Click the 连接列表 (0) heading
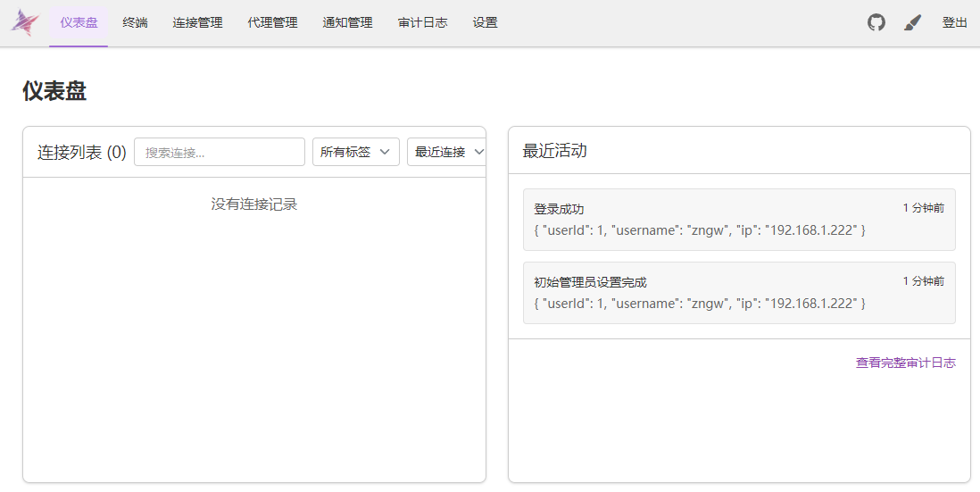This screenshot has width=980, height=492. 81,153
